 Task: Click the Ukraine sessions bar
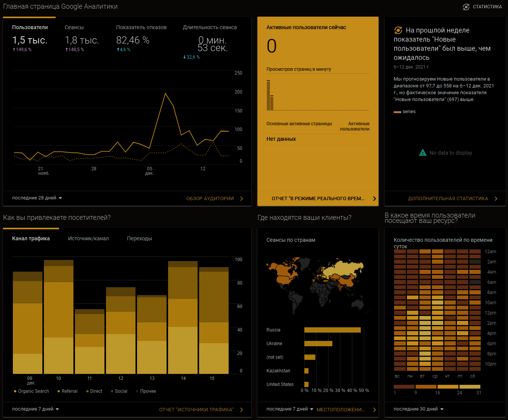pyautogui.click(x=318, y=344)
